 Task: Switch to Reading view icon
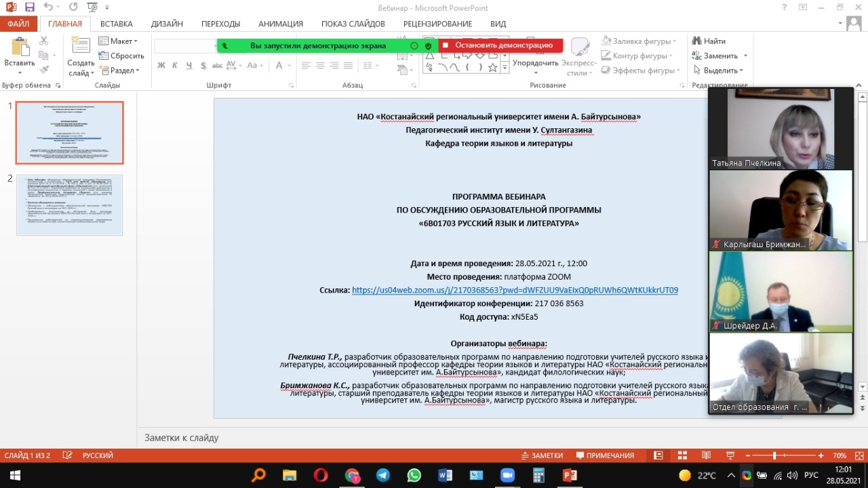tap(706, 455)
